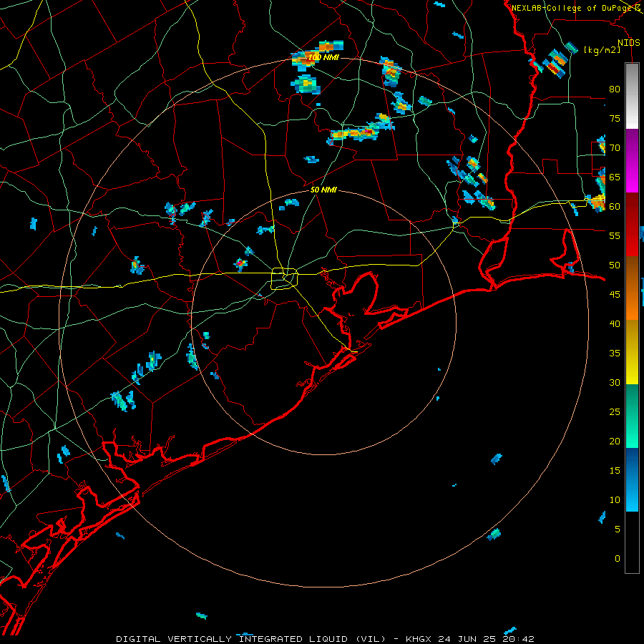
Task: Click the 40 value on the color scale
Action: (x=615, y=323)
